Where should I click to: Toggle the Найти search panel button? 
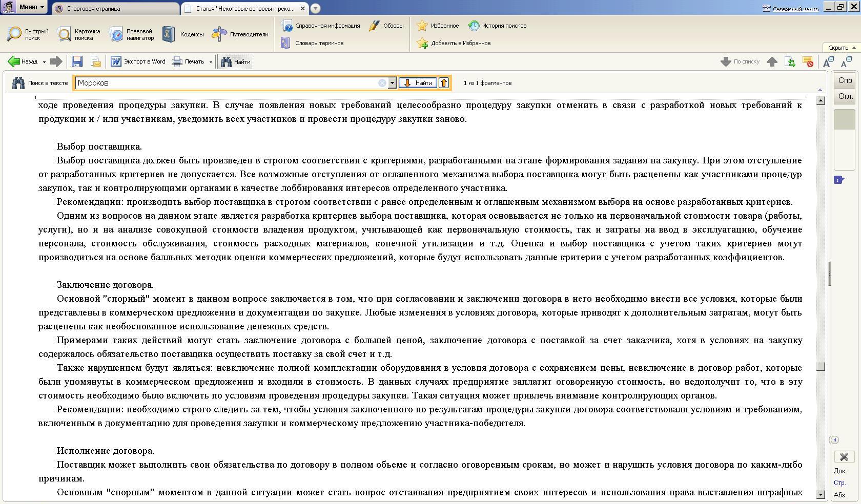pos(236,62)
